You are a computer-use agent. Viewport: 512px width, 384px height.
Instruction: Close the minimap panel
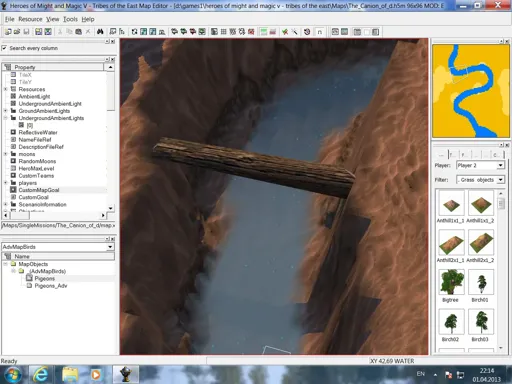(507, 41)
